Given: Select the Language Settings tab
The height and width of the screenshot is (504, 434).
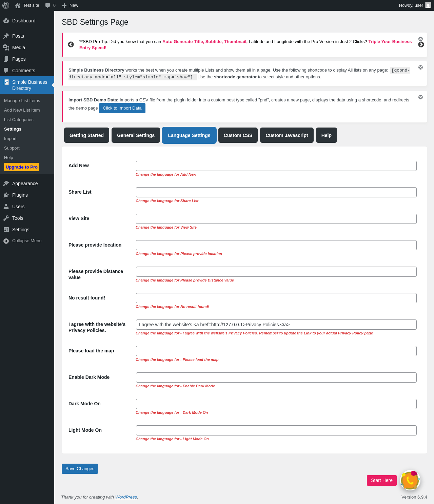Looking at the screenshot, I should (x=189, y=135).
